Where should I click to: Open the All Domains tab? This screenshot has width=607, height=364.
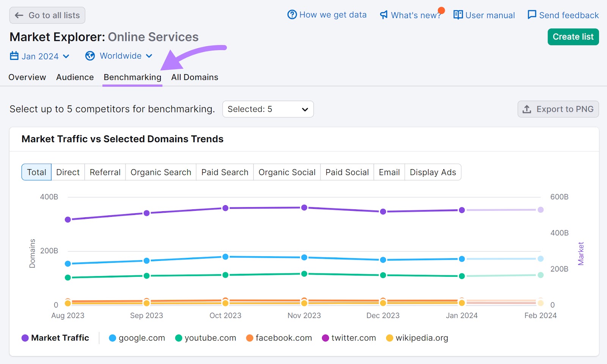(x=195, y=77)
